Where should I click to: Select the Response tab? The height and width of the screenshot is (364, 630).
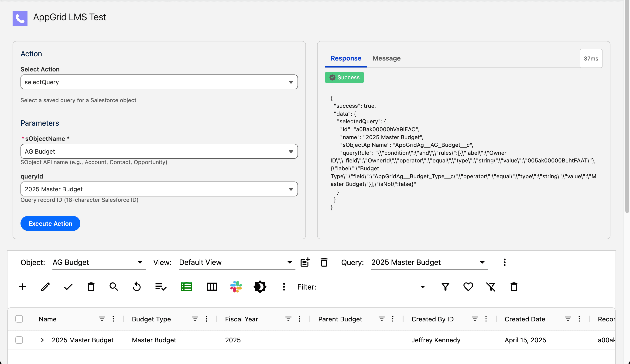coord(346,58)
